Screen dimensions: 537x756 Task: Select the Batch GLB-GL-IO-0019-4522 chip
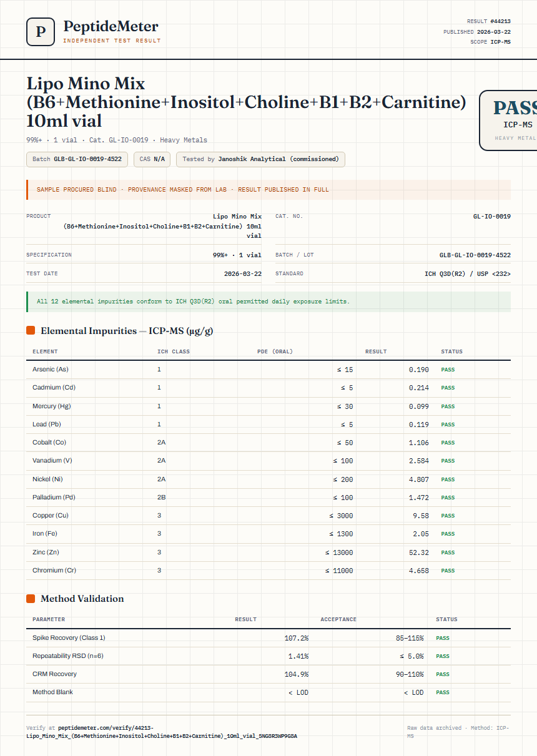pyautogui.click(x=77, y=159)
